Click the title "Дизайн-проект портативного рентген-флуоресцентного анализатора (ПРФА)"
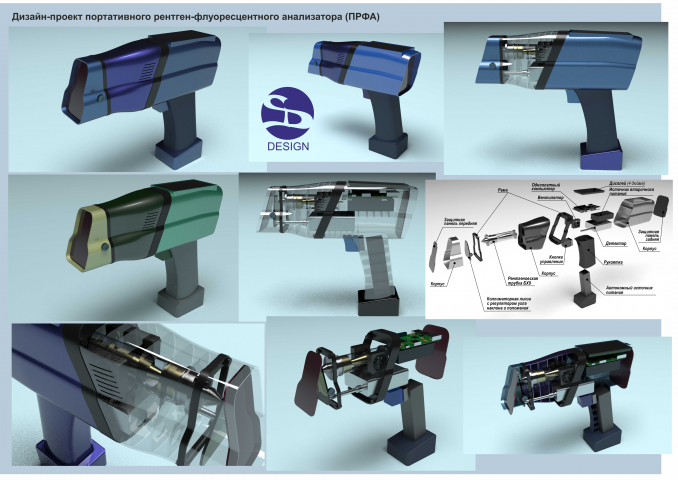This screenshot has width=678, height=480. (195, 16)
